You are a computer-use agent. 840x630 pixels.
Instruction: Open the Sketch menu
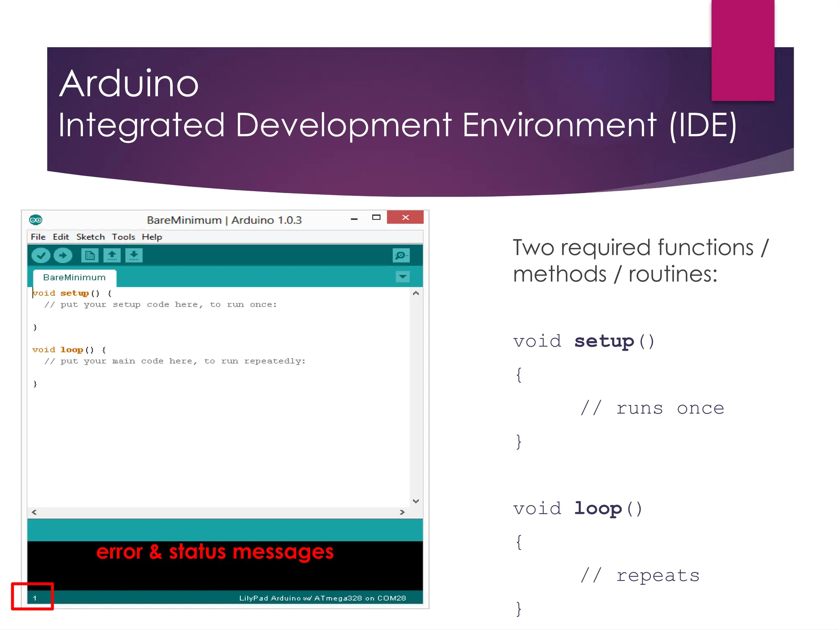90,237
